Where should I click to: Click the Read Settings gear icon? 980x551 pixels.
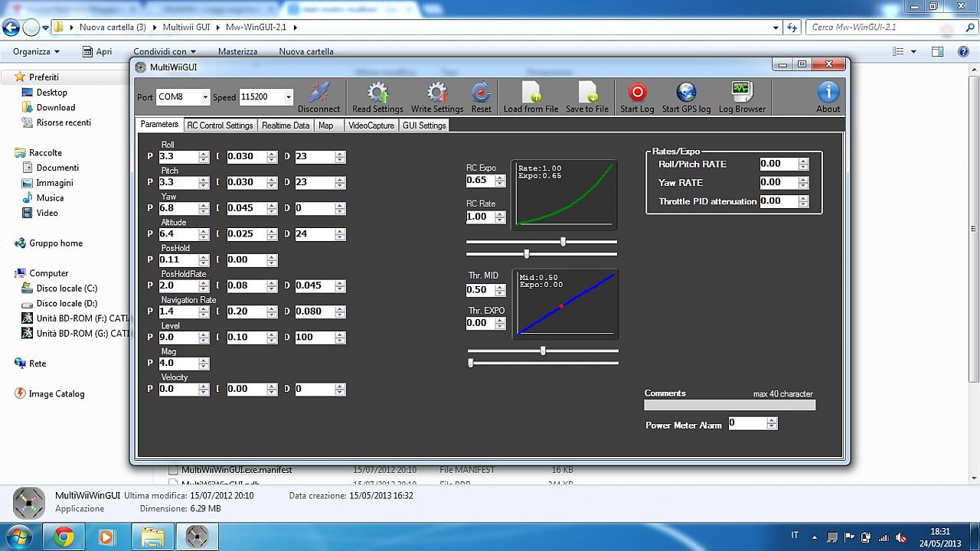tap(377, 93)
